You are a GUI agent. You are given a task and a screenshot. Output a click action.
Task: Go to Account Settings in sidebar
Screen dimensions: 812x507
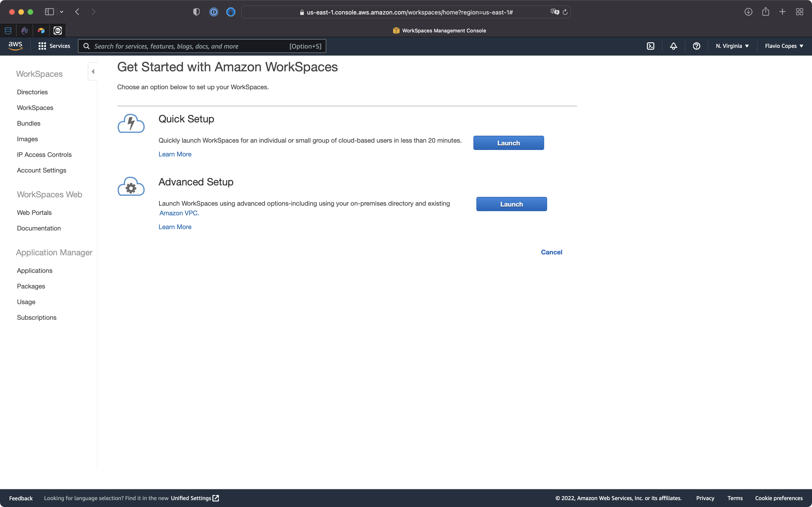click(42, 170)
